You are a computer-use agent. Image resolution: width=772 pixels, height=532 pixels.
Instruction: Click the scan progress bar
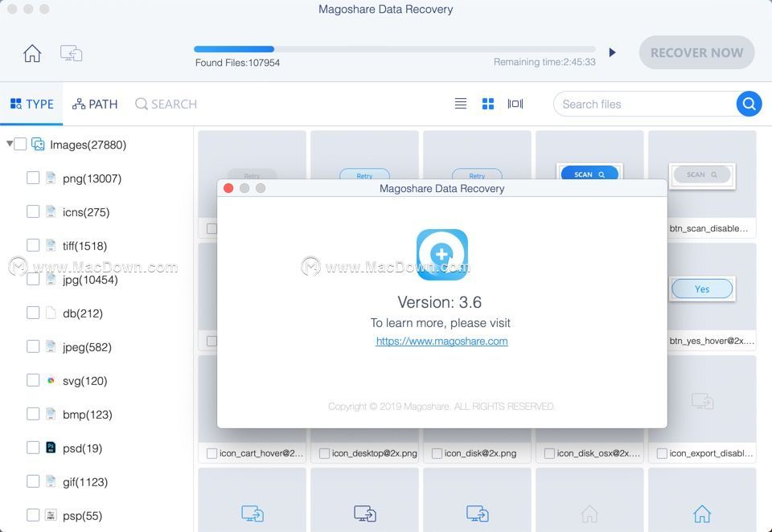click(x=395, y=49)
